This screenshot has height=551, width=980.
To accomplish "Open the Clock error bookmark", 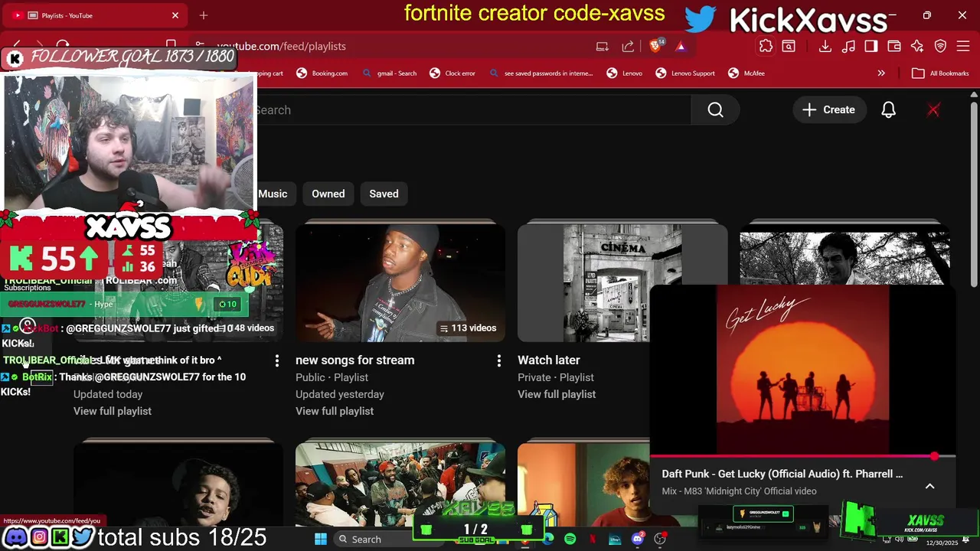I will click(x=452, y=73).
